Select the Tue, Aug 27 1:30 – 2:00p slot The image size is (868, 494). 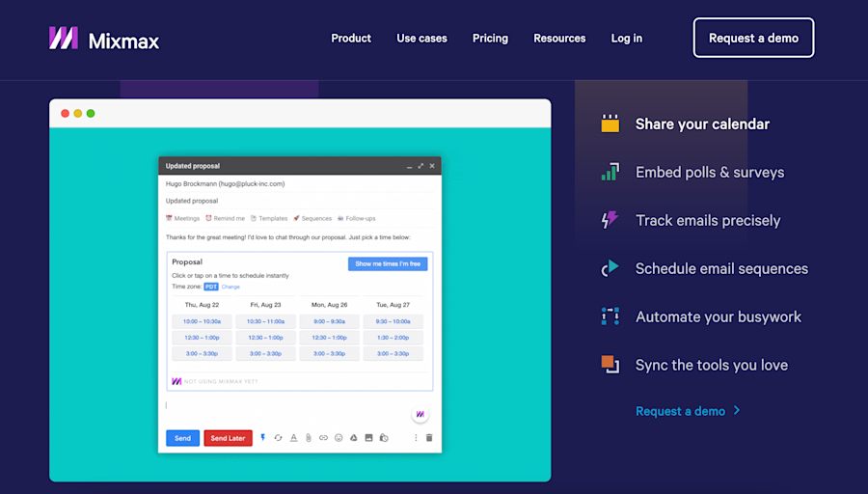coord(393,338)
